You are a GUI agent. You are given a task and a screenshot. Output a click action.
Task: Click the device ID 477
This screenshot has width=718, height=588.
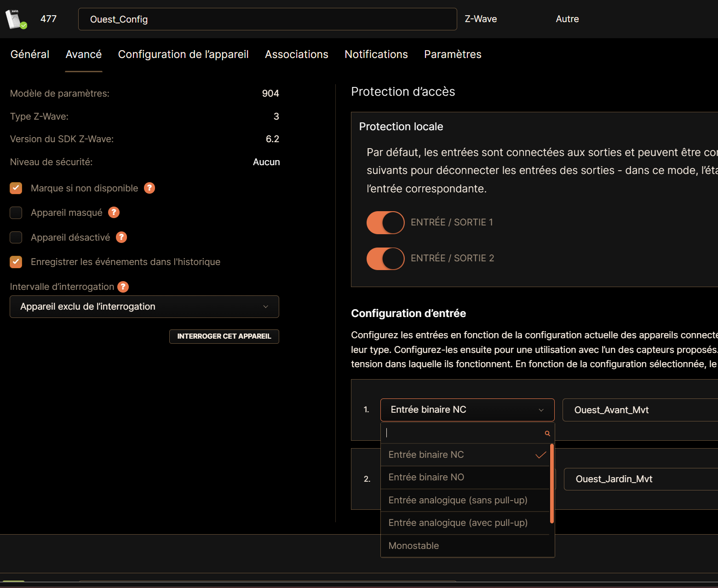click(x=48, y=19)
